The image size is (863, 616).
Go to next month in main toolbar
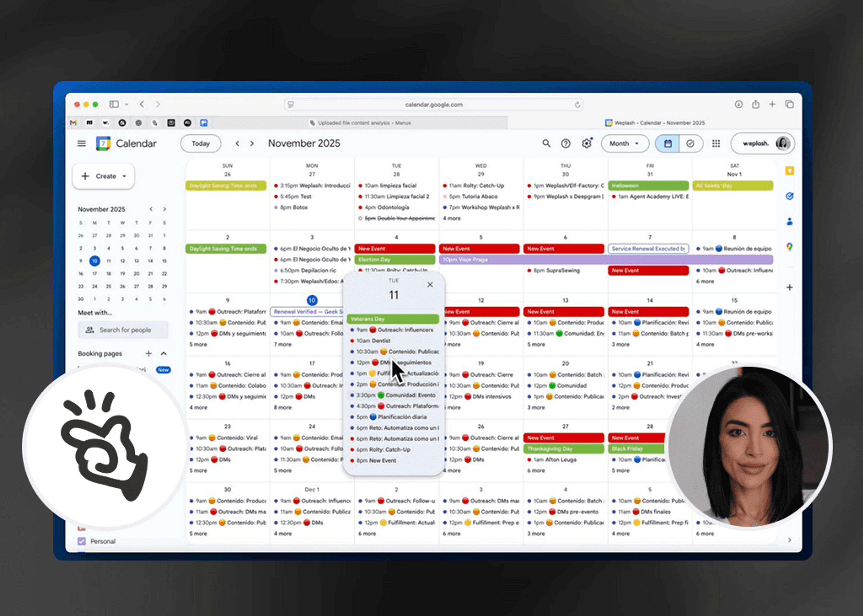(252, 143)
